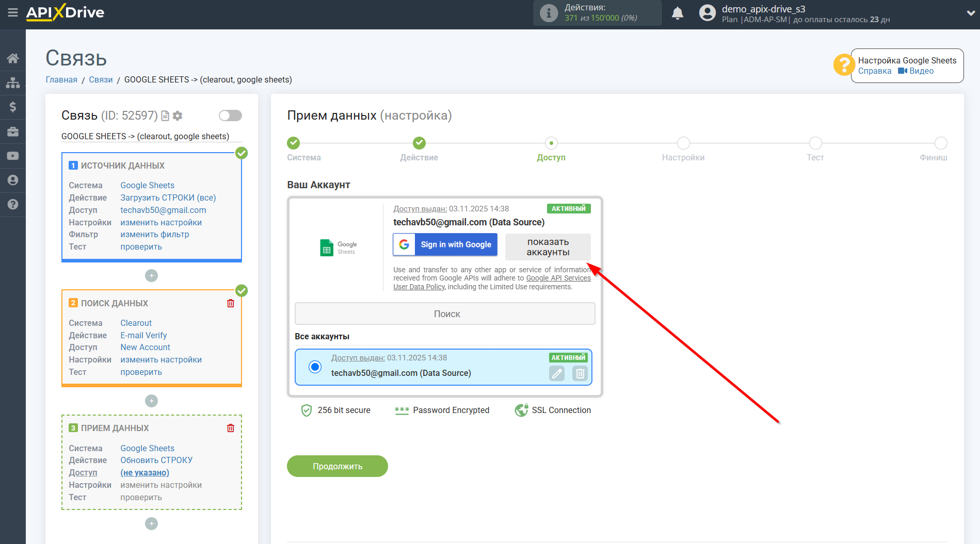Image resolution: width=980 pixels, height=544 pixels.
Task: Click the YouTube icon in the sidebar
Action: point(13,155)
